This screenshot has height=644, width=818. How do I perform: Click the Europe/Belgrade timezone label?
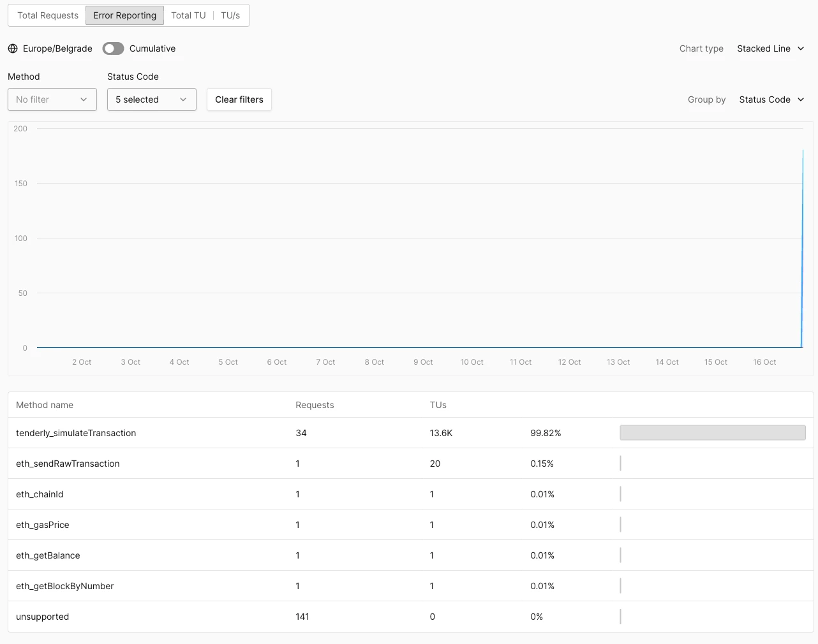pyautogui.click(x=57, y=48)
